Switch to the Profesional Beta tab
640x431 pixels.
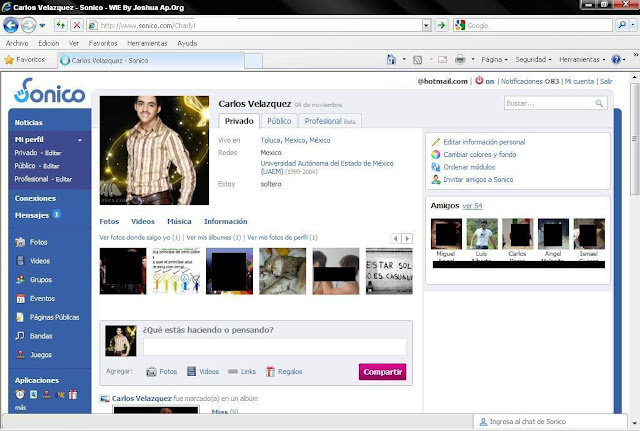click(330, 121)
